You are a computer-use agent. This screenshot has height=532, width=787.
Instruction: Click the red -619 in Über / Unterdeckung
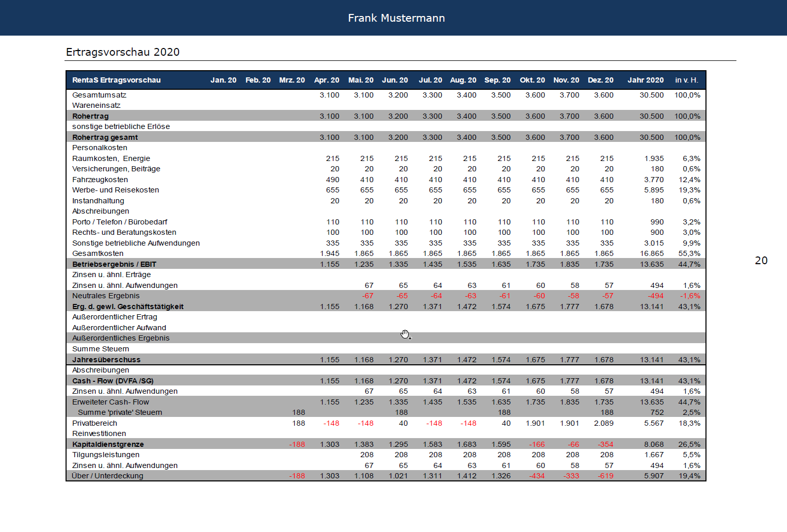606,476
